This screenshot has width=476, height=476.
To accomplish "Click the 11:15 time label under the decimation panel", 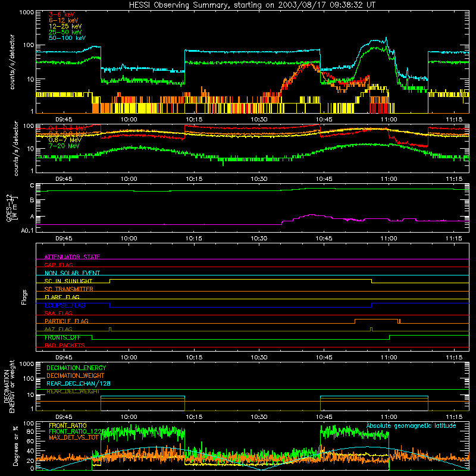I will pyautogui.click(x=454, y=416).
